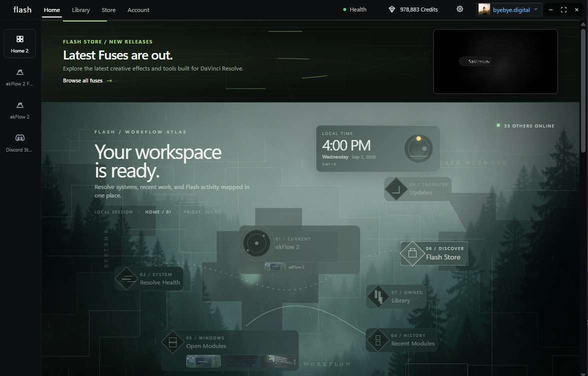Open the Recent Modules history card
Viewport: 588px width, 376px height.
point(402,340)
